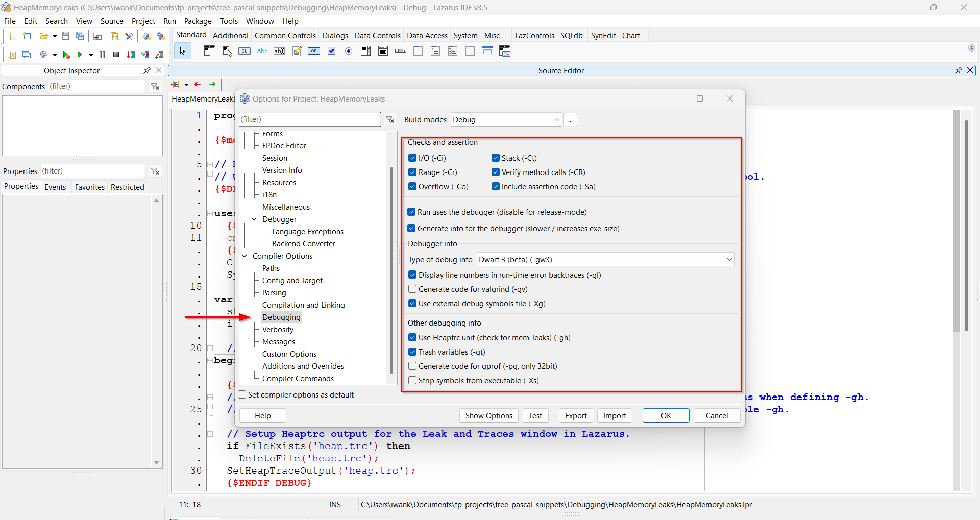Click the Step Over debug icon
The width and height of the screenshot is (980, 520).
coord(145,55)
